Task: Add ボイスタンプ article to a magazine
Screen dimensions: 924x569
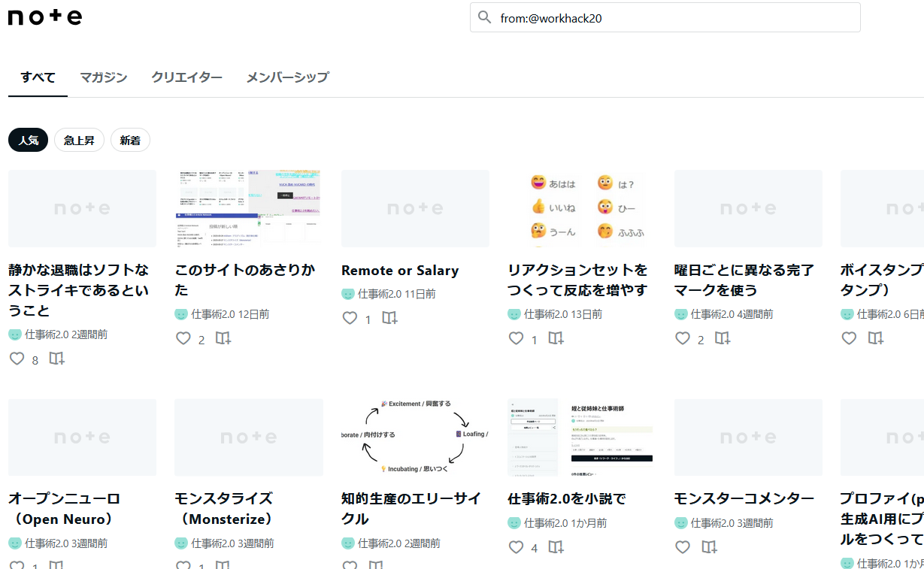Action: (x=876, y=339)
